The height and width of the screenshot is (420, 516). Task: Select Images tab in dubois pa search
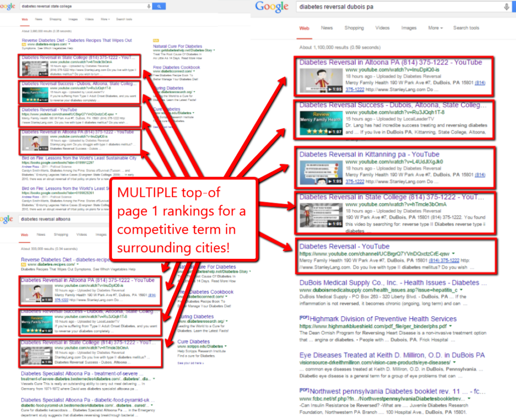coord(409,28)
